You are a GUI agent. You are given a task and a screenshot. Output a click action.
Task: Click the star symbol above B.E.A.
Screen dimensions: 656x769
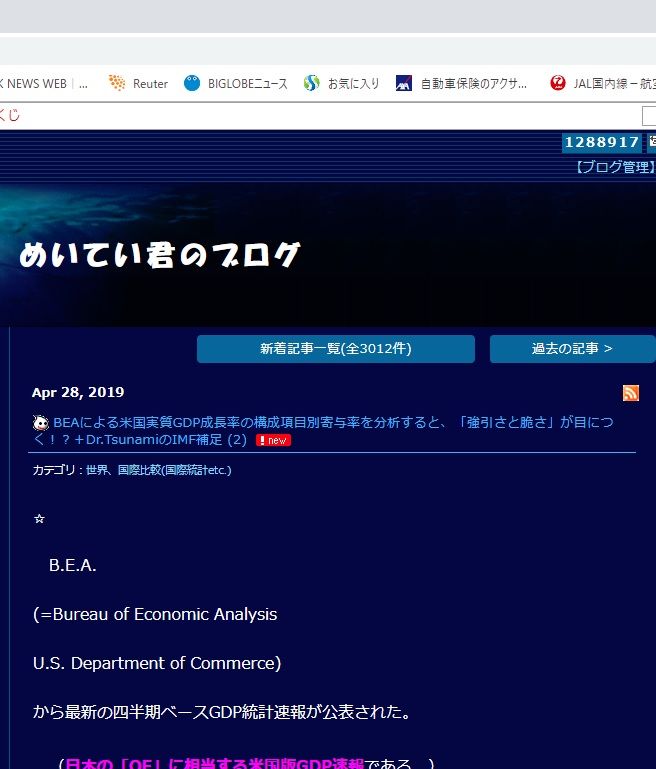coord(39,518)
